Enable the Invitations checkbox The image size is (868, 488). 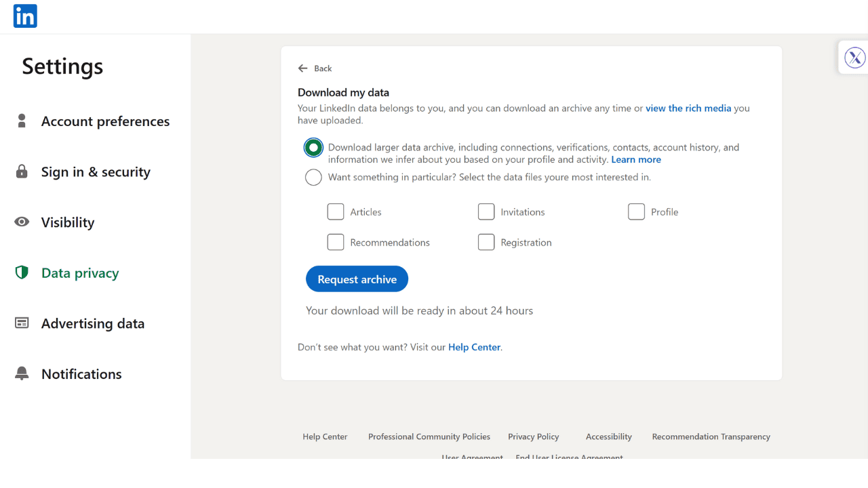(486, 212)
